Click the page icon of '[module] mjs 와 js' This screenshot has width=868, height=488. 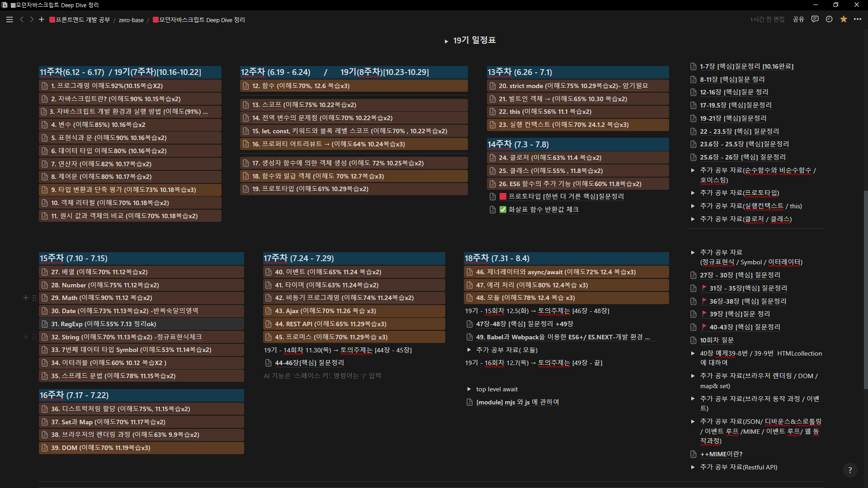(470, 402)
